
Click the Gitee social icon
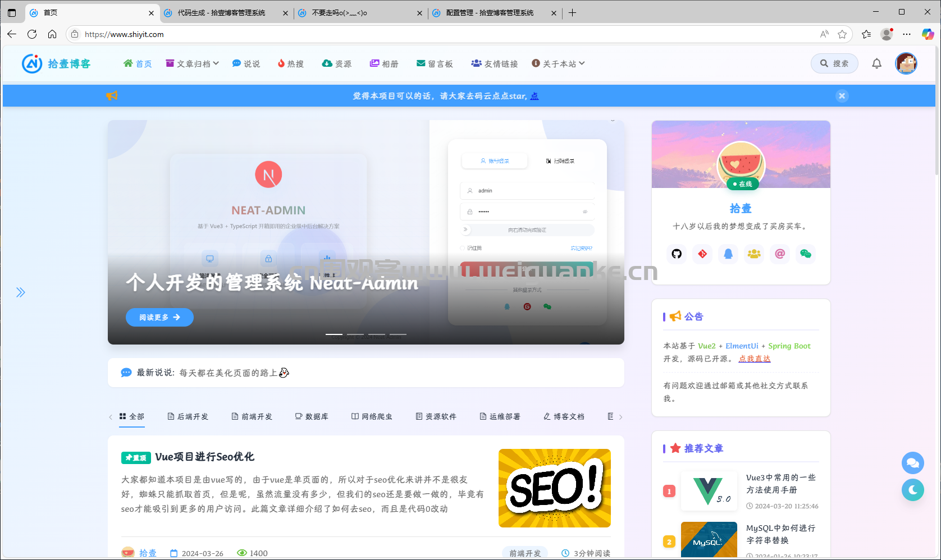(x=702, y=254)
